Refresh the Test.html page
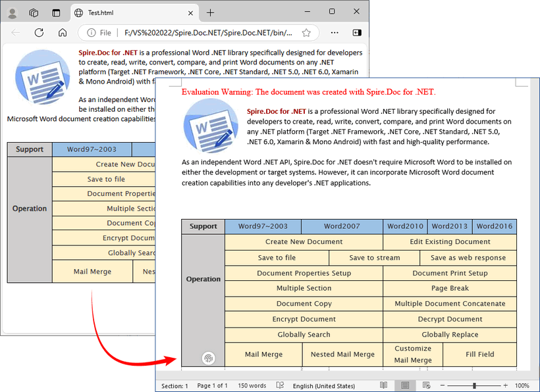Image resolution: width=540 pixels, height=392 pixels. point(40,32)
